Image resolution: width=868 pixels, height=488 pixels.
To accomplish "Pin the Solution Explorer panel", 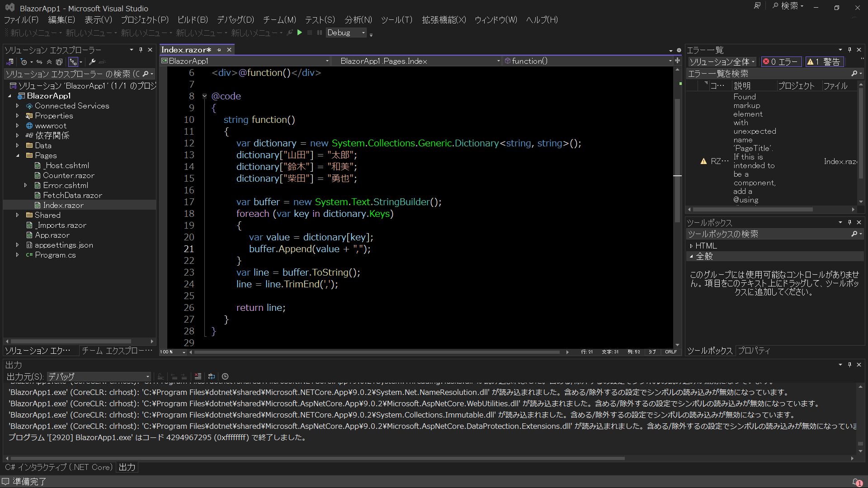I will pyautogui.click(x=141, y=50).
